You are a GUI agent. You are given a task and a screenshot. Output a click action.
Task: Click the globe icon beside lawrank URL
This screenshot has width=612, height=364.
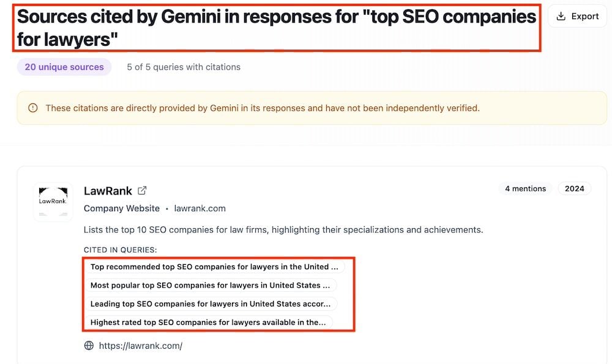[x=89, y=346]
